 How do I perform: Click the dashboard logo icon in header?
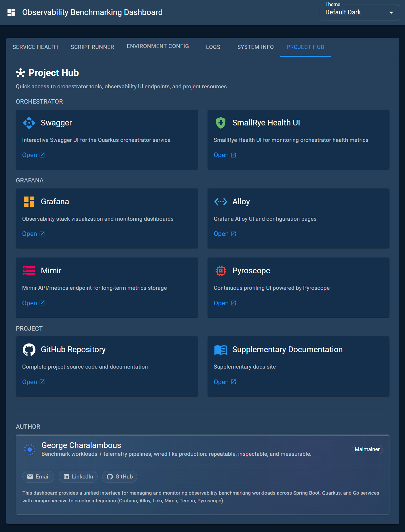(x=11, y=12)
